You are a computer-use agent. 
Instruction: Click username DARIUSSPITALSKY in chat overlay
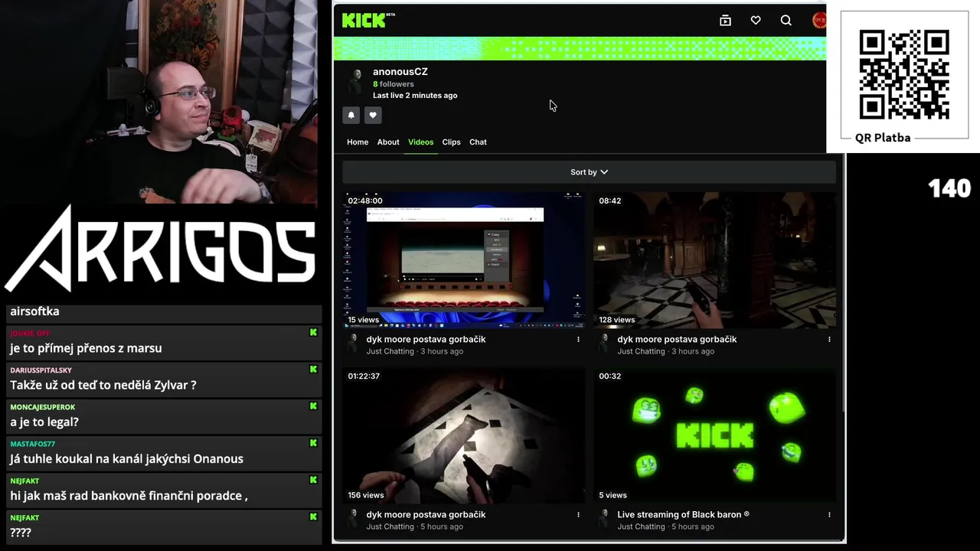pos(41,370)
